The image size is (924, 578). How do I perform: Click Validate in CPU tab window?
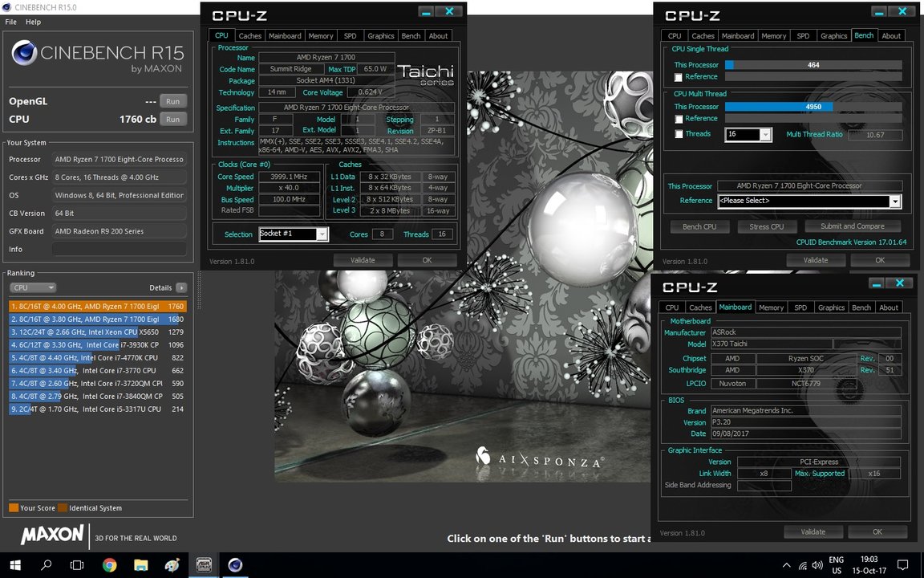tap(363, 260)
